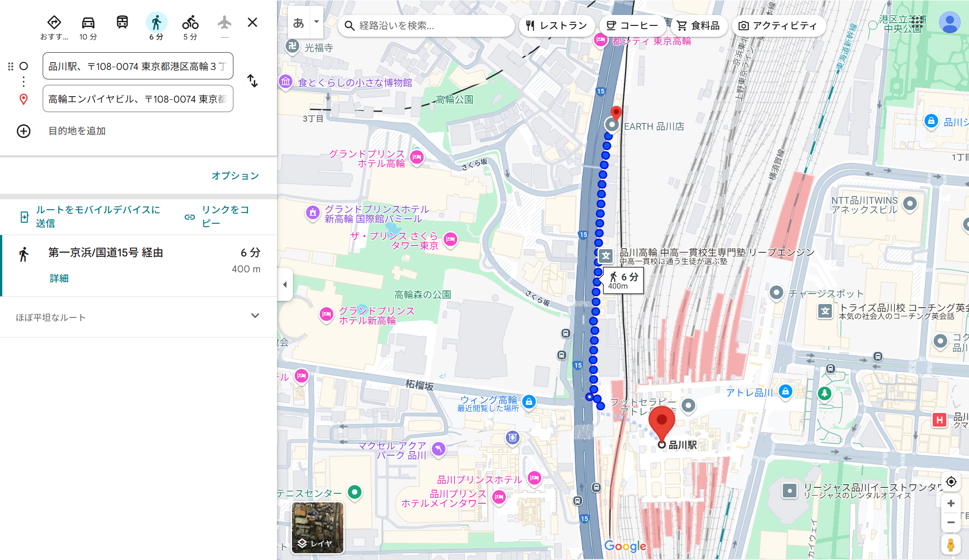Filter by コーヒー along the route
The width and height of the screenshot is (969, 560).
[x=632, y=25]
